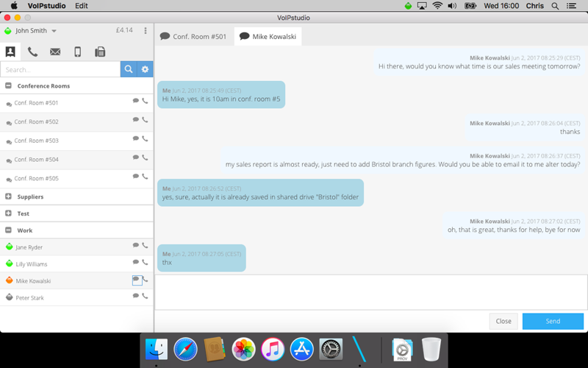The height and width of the screenshot is (368, 588).
Task: Call Lilly Williams
Action: coord(145,262)
